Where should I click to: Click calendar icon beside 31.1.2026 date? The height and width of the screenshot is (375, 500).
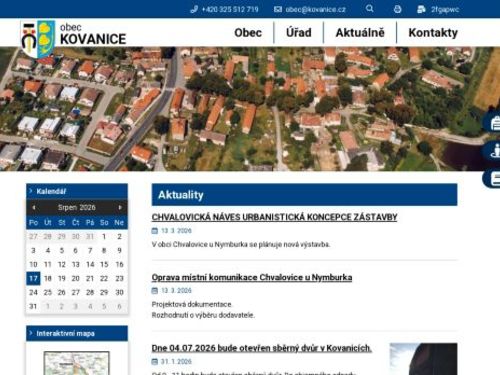155,362
